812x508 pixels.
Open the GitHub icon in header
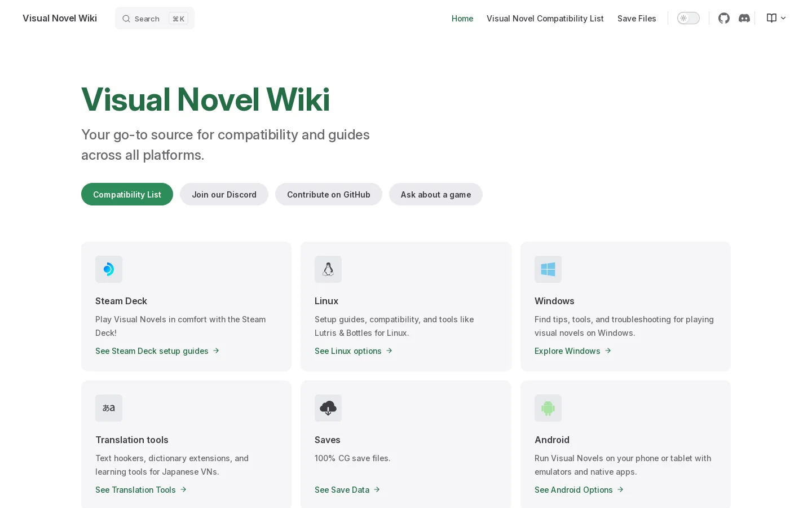724,18
